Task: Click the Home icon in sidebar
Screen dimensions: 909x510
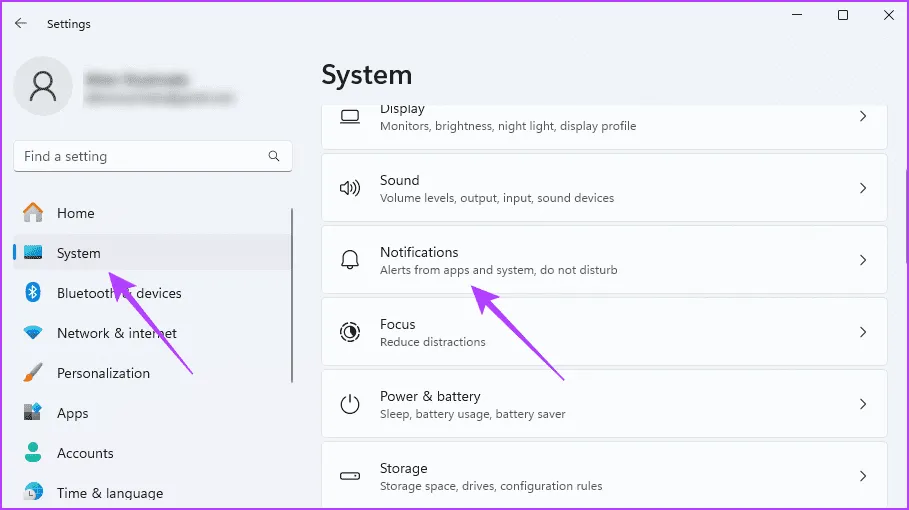Action: 33,213
